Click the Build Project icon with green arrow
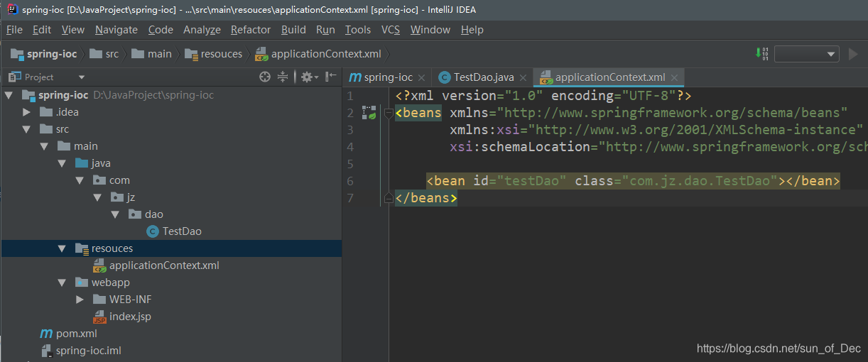 tap(761, 54)
